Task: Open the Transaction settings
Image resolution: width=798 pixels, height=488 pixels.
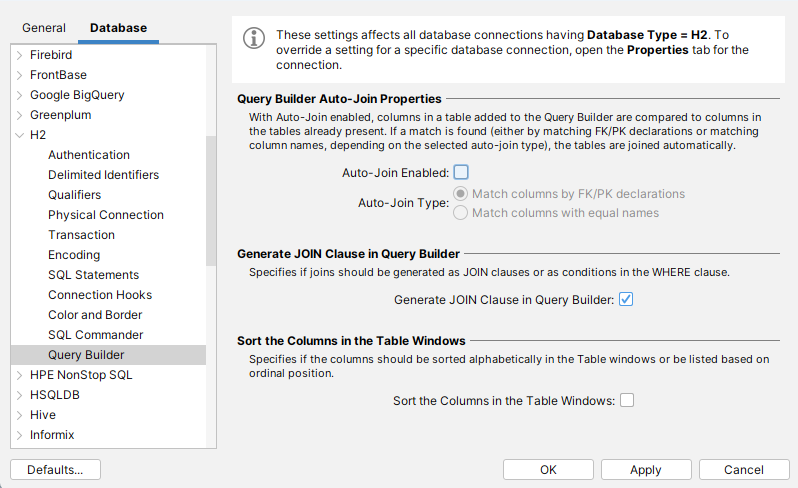Action: point(81,235)
